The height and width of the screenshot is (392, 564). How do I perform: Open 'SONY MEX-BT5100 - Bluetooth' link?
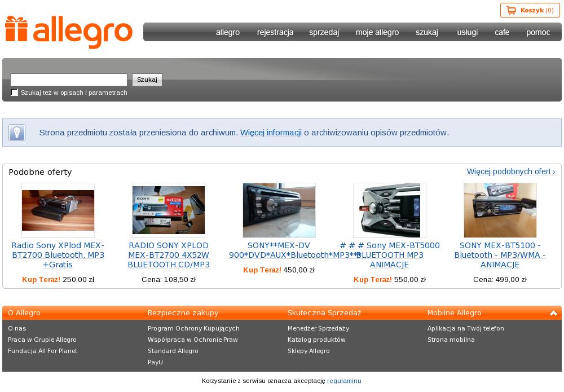click(x=500, y=255)
